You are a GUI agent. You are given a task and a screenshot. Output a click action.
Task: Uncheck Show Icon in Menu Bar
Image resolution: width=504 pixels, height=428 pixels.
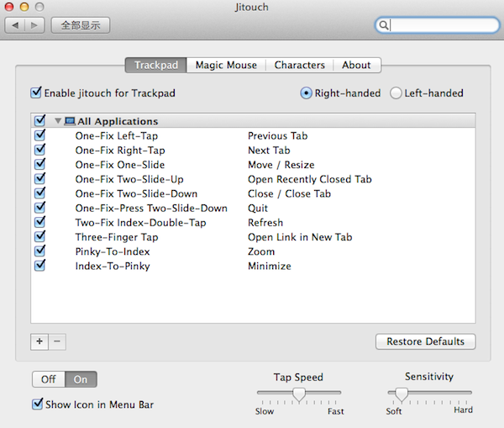click(37, 404)
